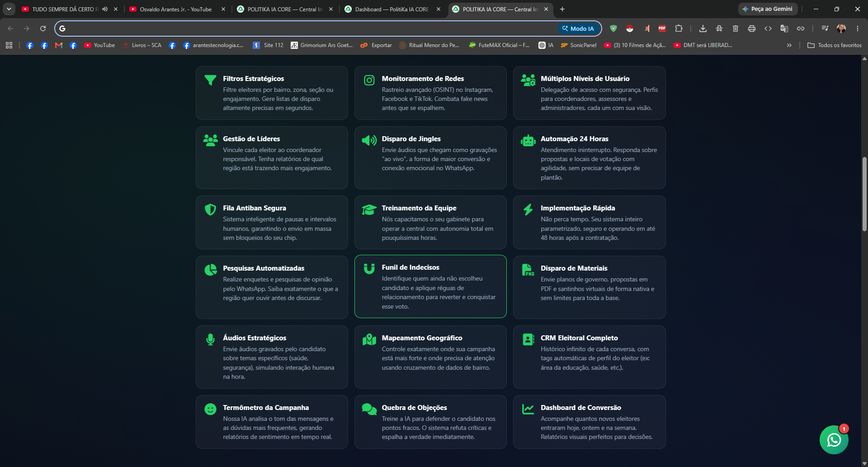
Task: Click the line chart icon of Dashboard de Conversão
Action: click(528, 409)
